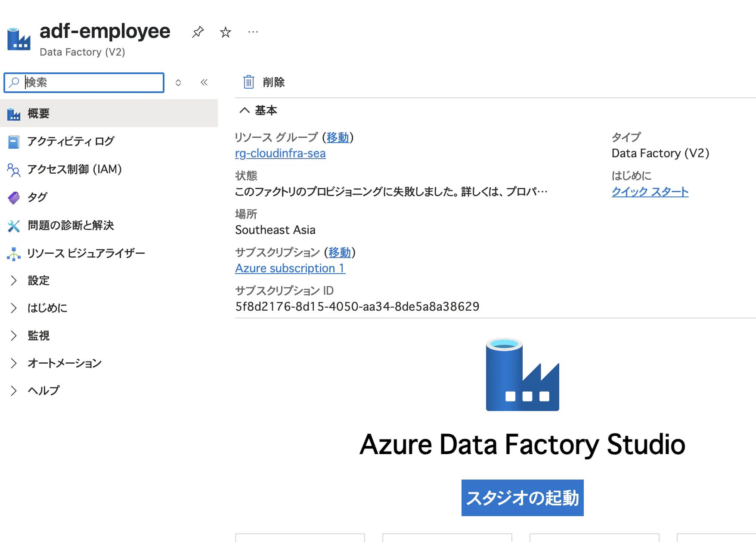The image size is (756, 542).
Task: Click the activity log icon
Action: (x=13, y=142)
